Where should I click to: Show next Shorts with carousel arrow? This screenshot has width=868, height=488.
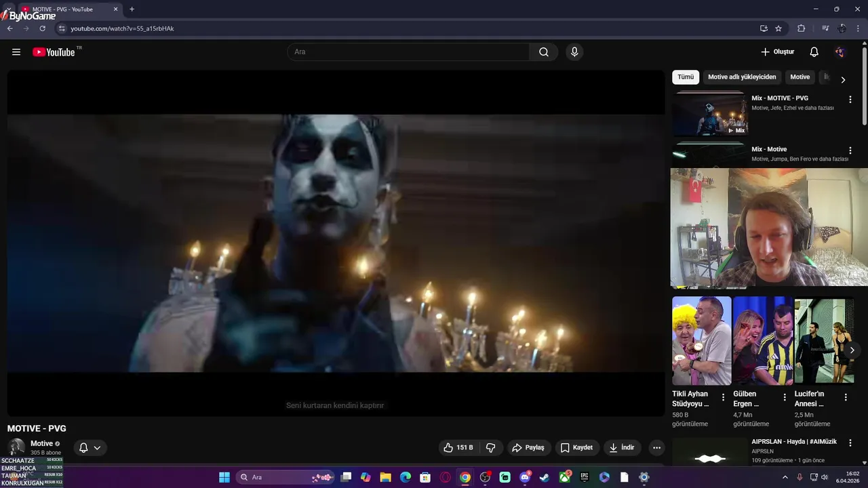click(852, 350)
